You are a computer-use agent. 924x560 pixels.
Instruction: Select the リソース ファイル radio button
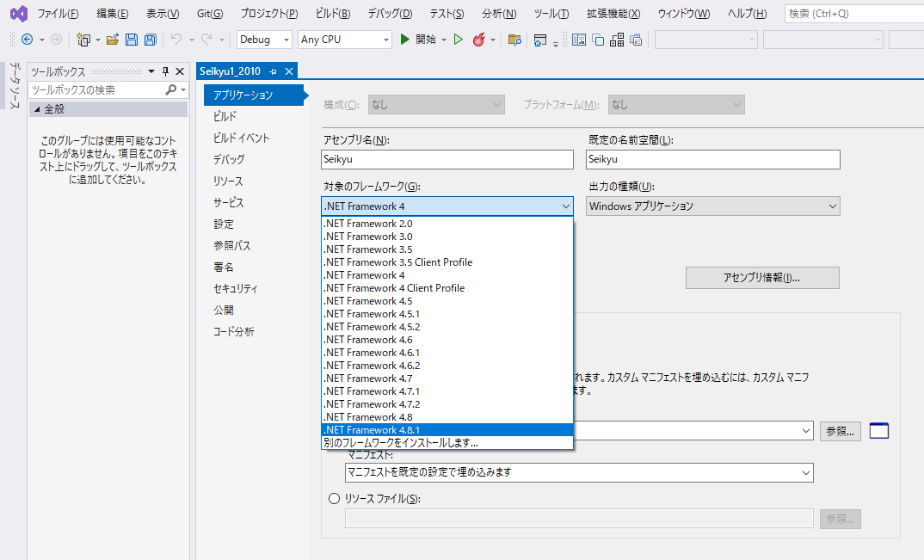[x=334, y=499]
